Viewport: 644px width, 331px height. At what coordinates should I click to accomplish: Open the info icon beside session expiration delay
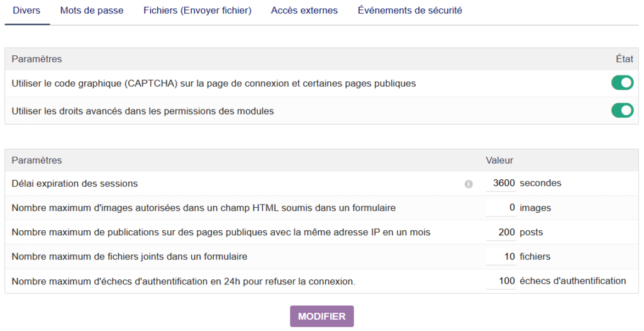point(469,184)
